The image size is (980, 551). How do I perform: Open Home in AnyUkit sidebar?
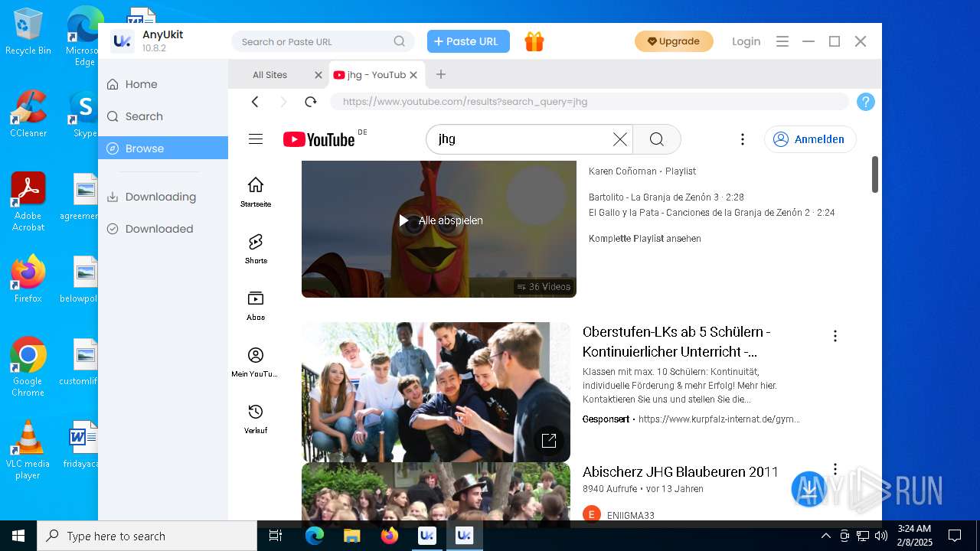tap(163, 84)
